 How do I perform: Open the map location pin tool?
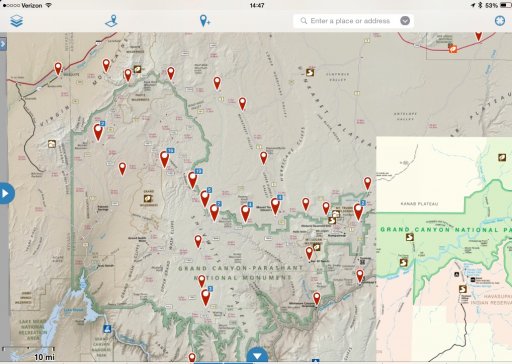pos(112,21)
